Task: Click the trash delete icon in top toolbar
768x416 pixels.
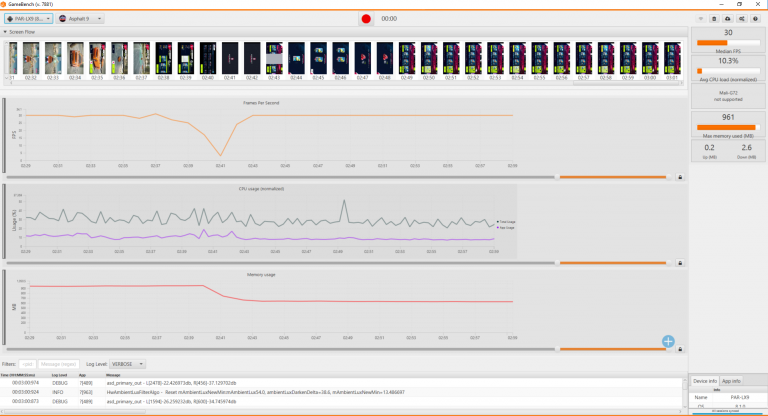Action: 714,19
